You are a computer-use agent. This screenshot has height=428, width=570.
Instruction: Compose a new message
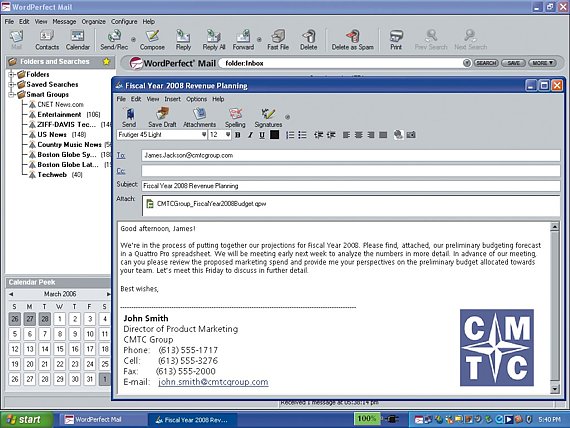point(152,40)
